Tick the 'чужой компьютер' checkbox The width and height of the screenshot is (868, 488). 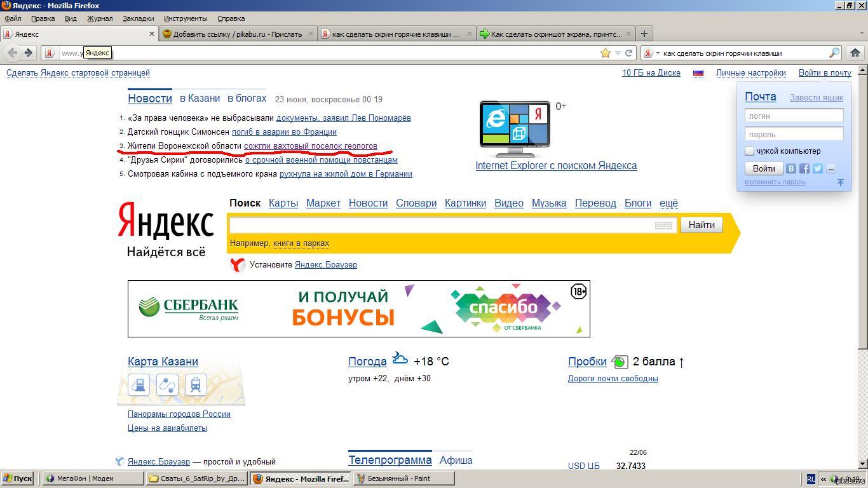click(749, 151)
